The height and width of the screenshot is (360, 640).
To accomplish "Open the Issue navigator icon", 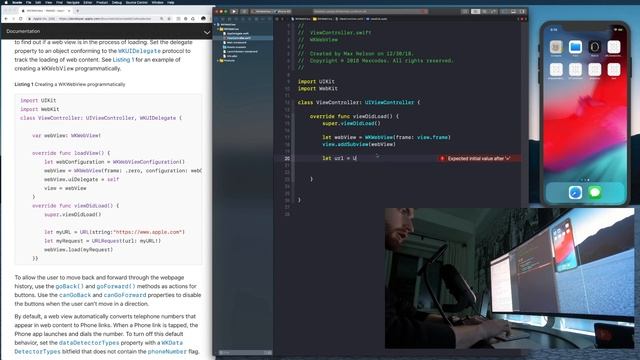I will coord(243,19).
